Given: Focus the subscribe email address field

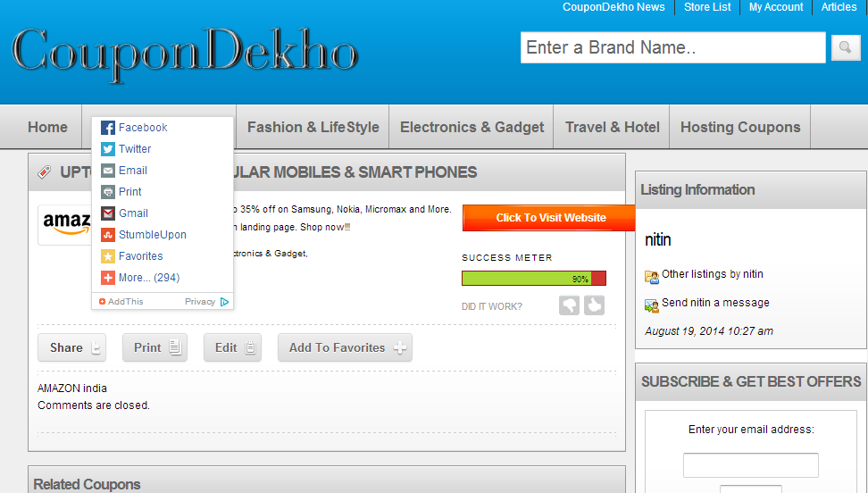Looking at the screenshot, I should (x=751, y=465).
